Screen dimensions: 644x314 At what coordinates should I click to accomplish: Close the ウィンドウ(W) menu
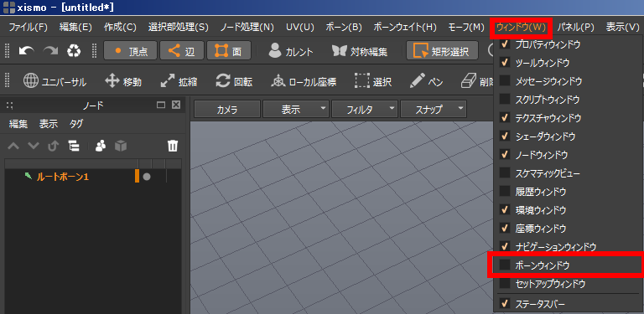[x=522, y=28]
